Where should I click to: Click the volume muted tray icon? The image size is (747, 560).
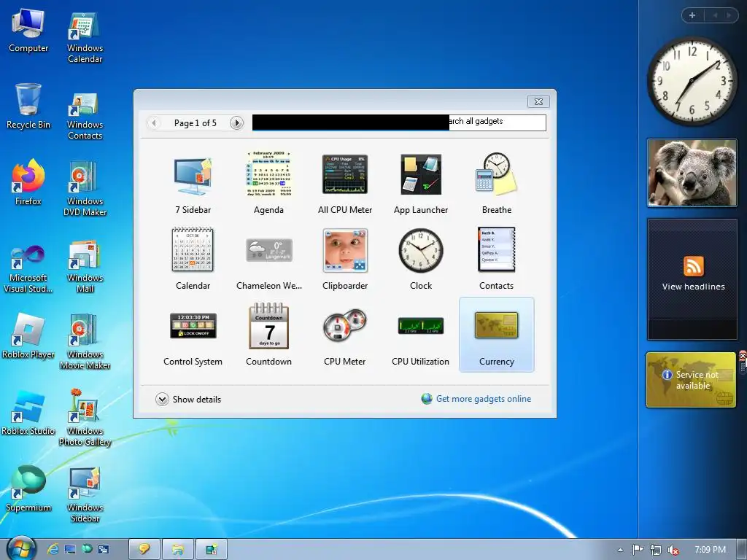(x=673, y=550)
